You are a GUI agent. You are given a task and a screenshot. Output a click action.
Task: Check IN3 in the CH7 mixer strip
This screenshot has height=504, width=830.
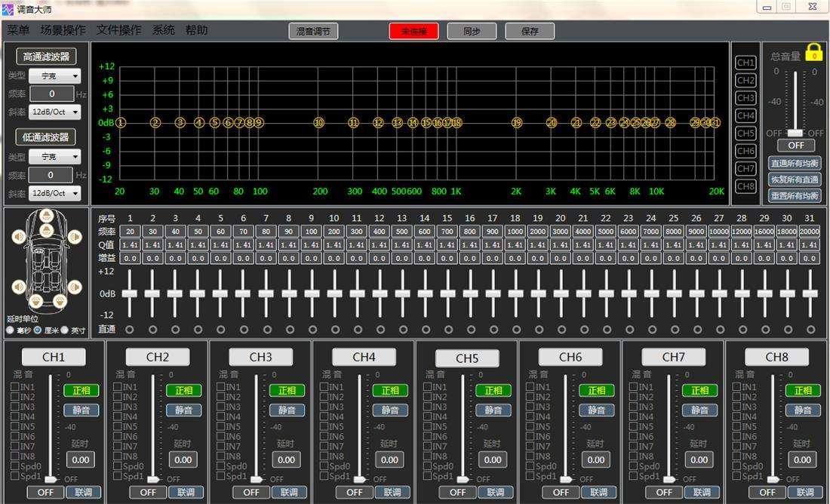coord(634,407)
